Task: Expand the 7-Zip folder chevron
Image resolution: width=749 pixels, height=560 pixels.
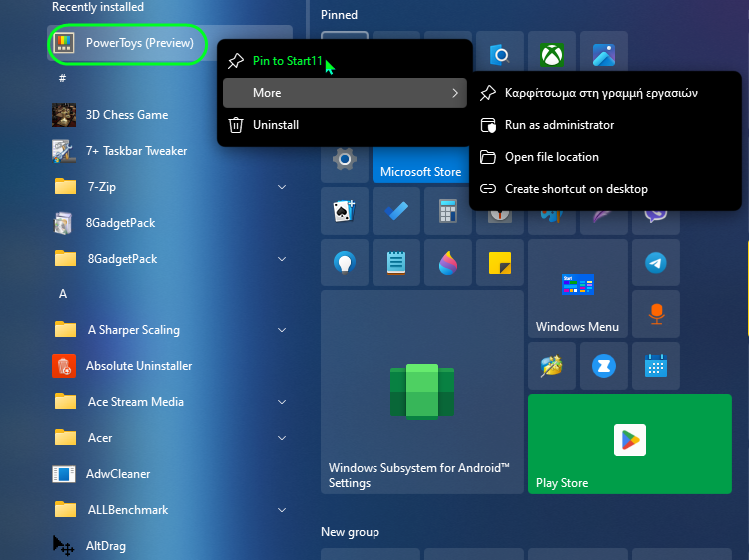Action: tap(282, 187)
